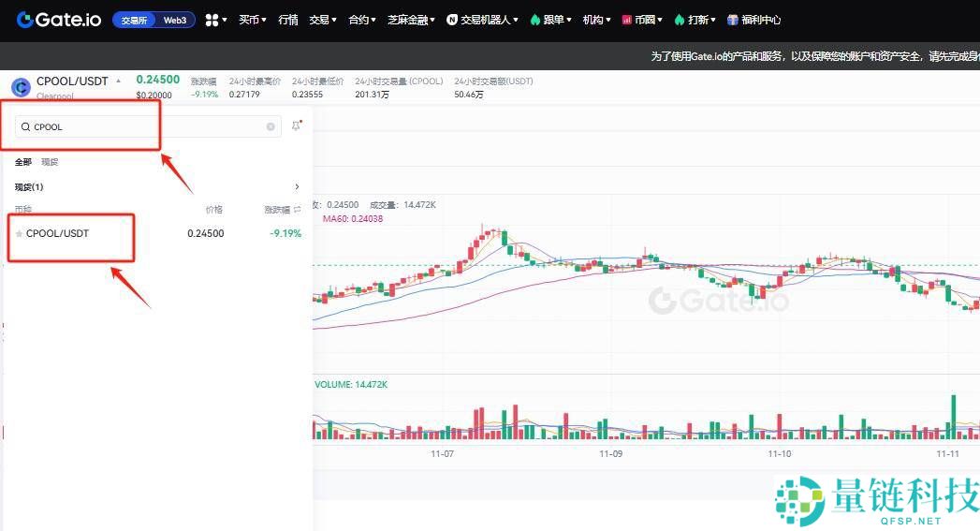The image size is (980, 531).
Task: Toggle the 涨跌幅 column switch icon
Action: [x=298, y=210]
